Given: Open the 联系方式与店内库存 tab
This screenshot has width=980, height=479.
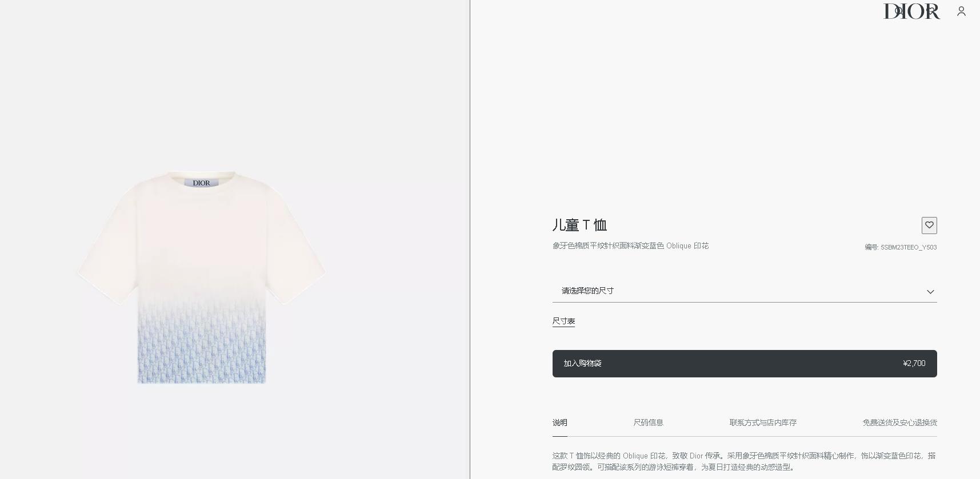Looking at the screenshot, I should click(763, 422).
